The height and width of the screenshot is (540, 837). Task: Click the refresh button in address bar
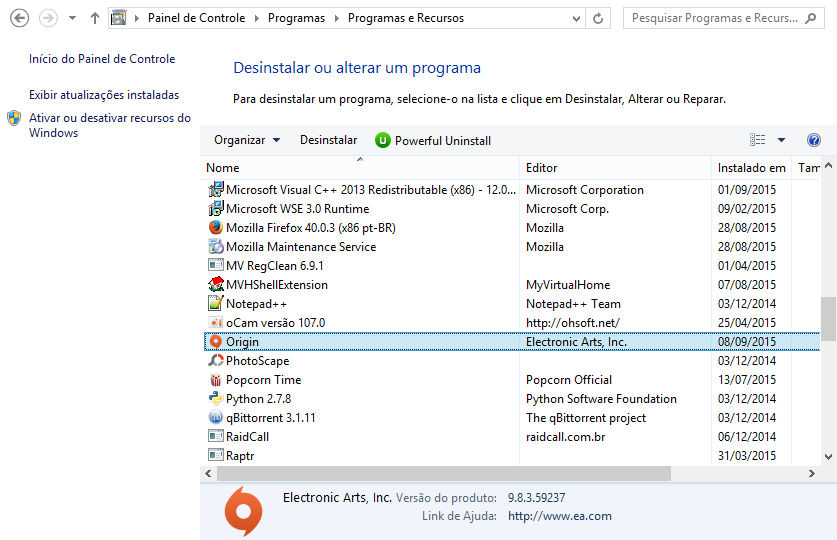pos(598,18)
